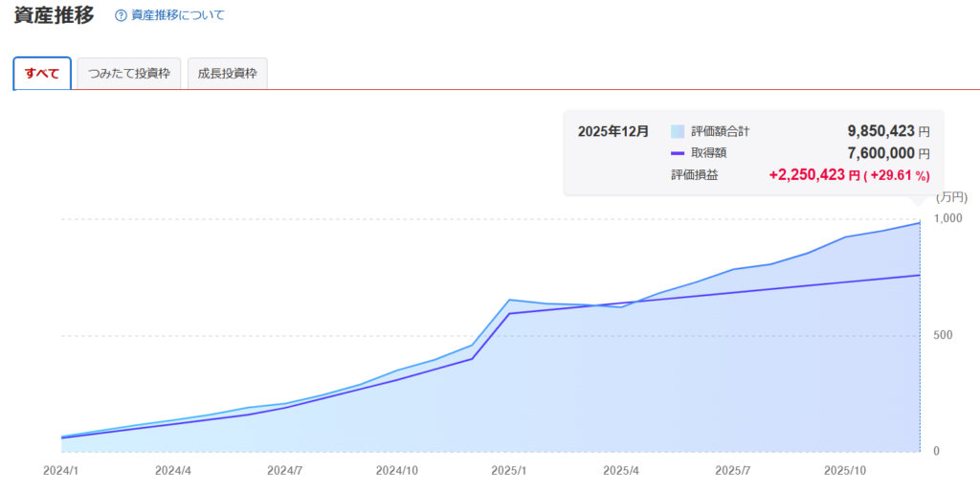980x494 pixels.
Task: Click the light blue 評価額合計 legend swatch
Action: (x=678, y=131)
